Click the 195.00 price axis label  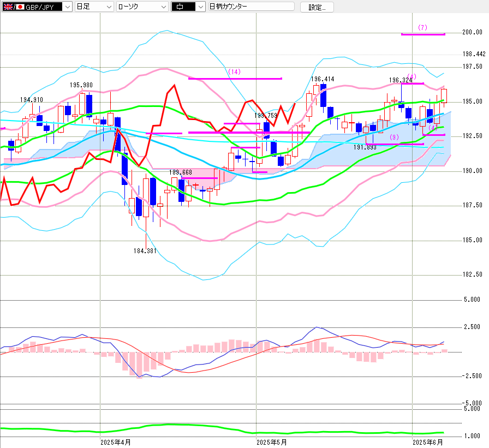tap(472, 101)
